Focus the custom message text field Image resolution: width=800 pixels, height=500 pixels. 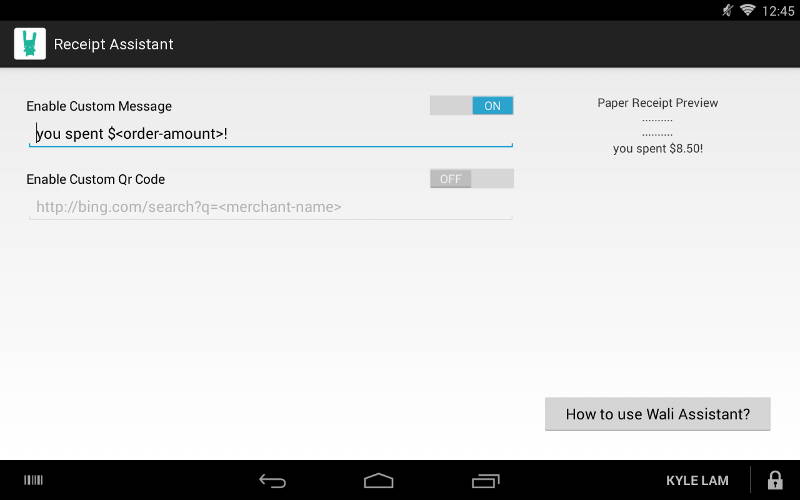click(271, 134)
